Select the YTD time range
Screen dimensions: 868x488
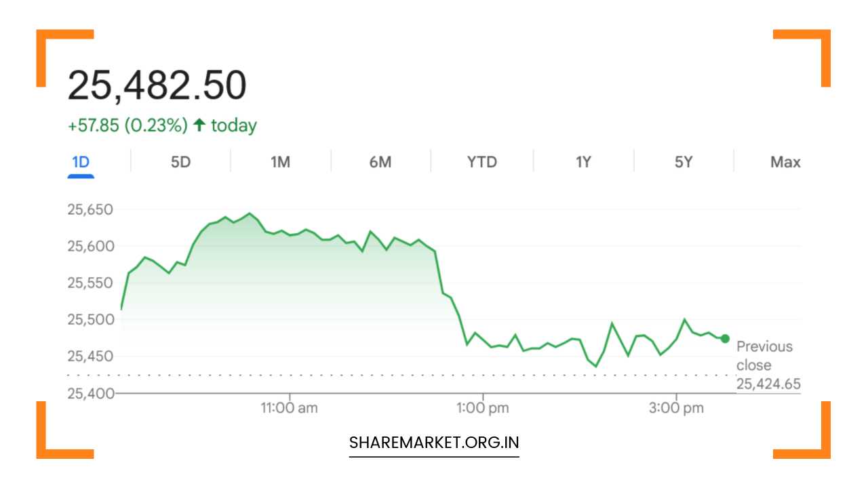[x=481, y=162]
